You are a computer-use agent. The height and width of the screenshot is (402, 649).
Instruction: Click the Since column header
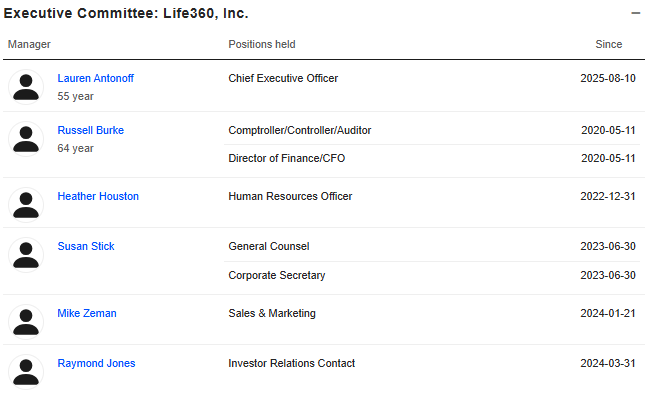tap(608, 44)
